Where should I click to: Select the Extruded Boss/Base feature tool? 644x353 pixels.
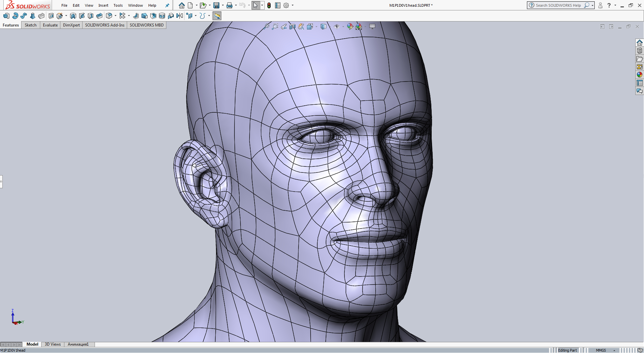click(6, 16)
